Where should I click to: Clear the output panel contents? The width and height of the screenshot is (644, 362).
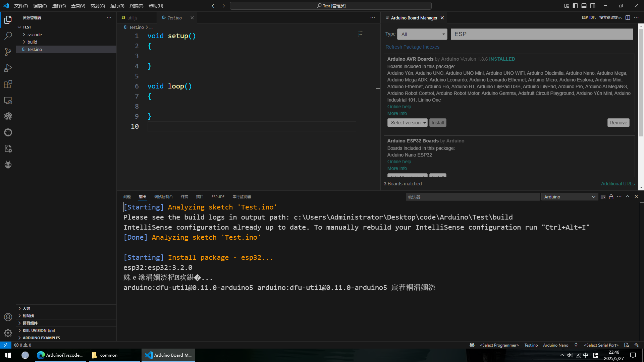click(x=603, y=197)
